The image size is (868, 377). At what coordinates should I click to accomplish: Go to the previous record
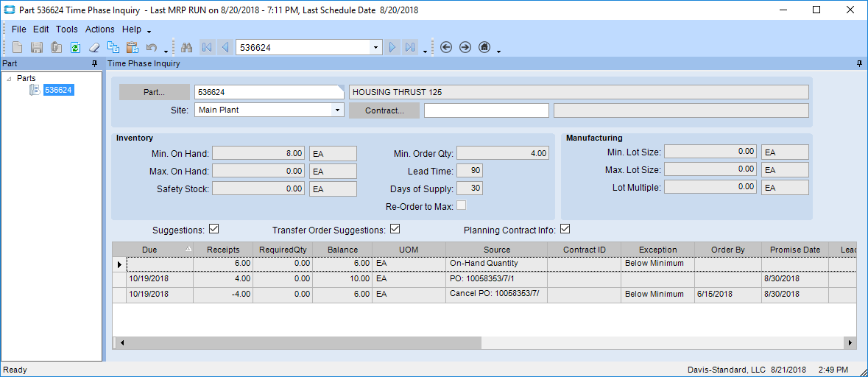[225, 48]
